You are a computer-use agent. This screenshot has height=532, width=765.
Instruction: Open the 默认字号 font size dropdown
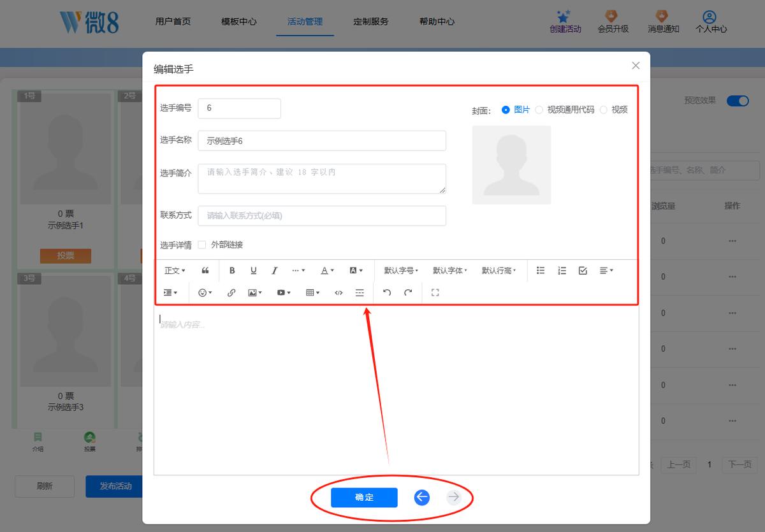pos(401,271)
